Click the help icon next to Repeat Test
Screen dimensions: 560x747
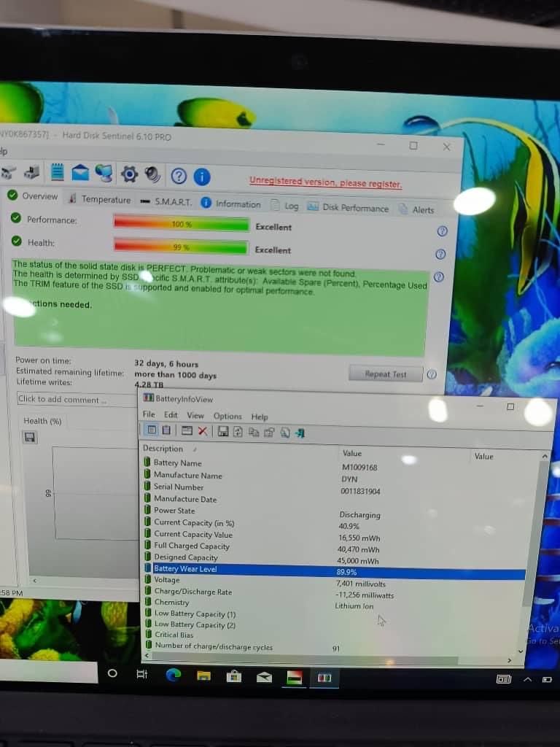point(432,374)
